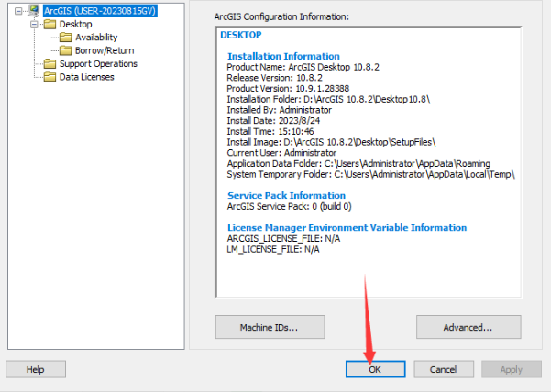Click the greyed-out Apply button

[512, 369]
